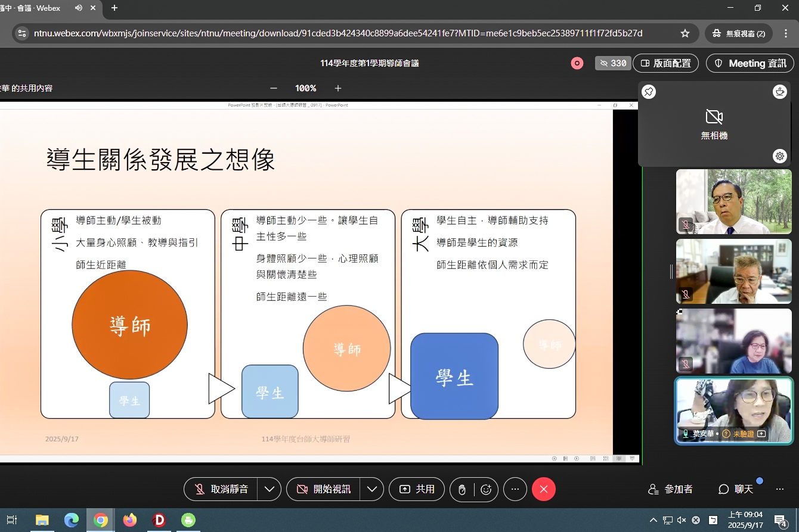Click normal view icon in PowerPoint status bar
Viewport: 799px width, 532px height.
[593, 459]
